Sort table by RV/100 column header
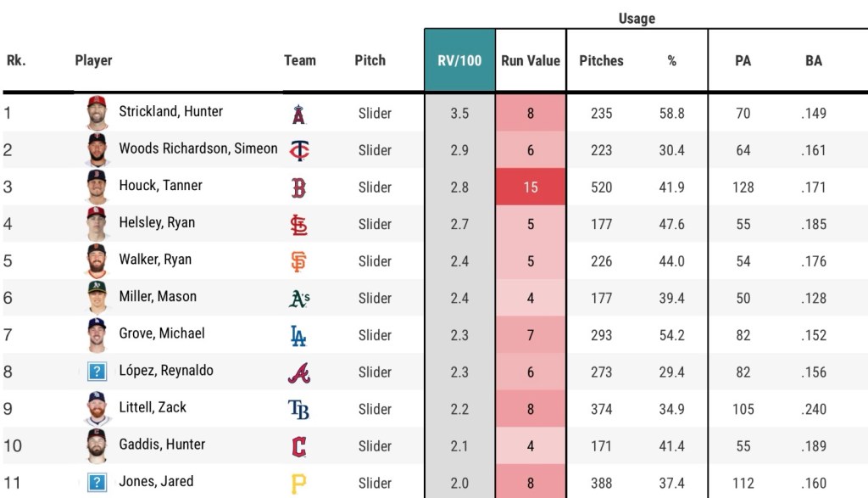The image size is (868, 498). coord(459,60)
